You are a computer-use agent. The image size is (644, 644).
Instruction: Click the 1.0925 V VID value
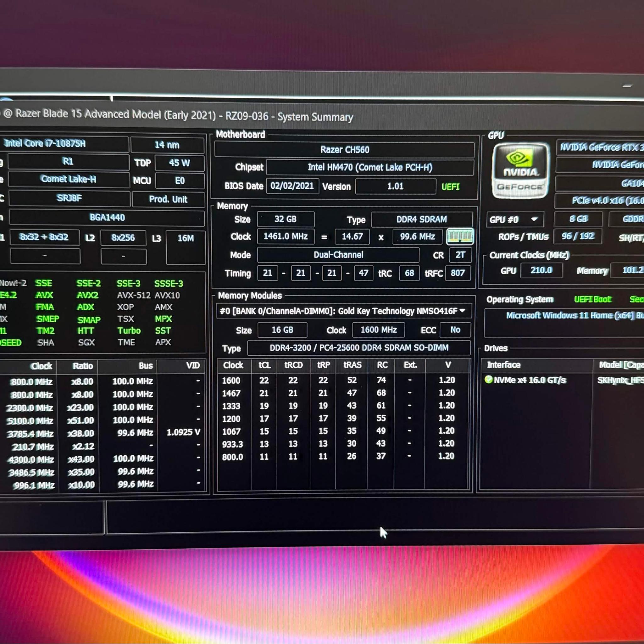[183, 433]
